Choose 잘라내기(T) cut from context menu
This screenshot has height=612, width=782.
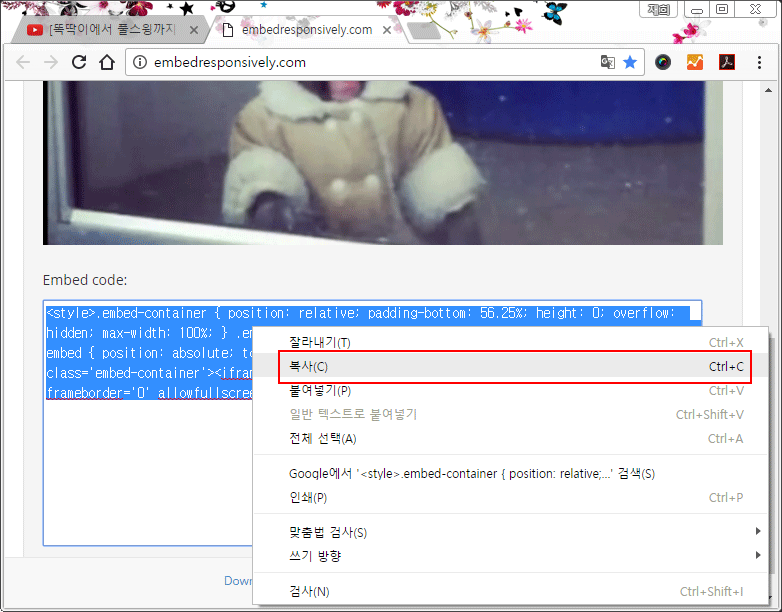[511, 343]
